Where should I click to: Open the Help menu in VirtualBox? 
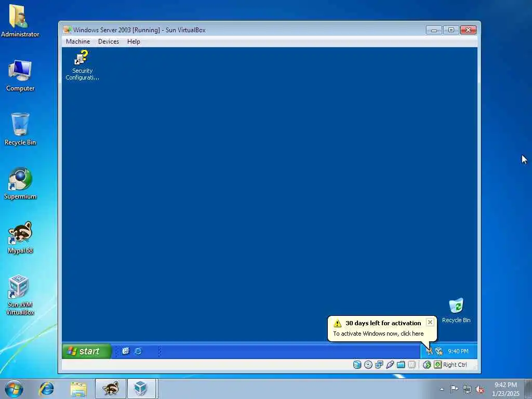pos(134,42)
